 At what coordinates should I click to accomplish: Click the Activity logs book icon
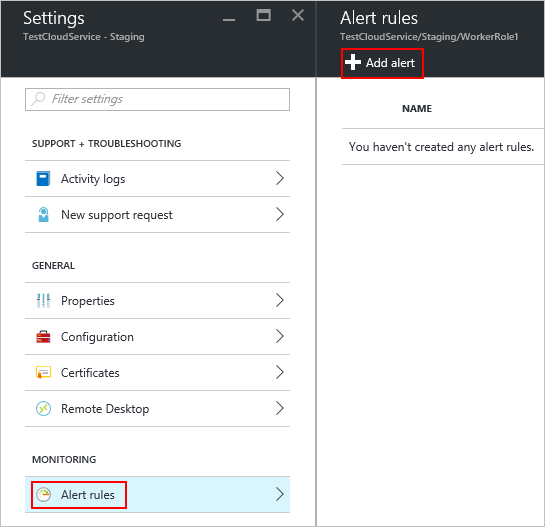coord(43,179)
